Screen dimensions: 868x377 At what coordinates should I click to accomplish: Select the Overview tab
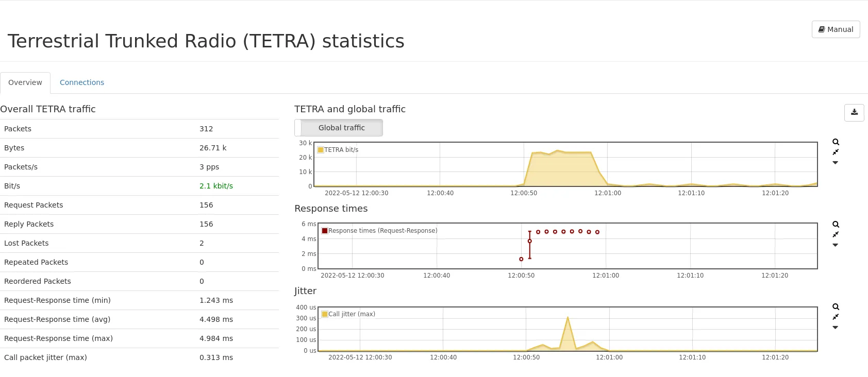tap(25, 82)
